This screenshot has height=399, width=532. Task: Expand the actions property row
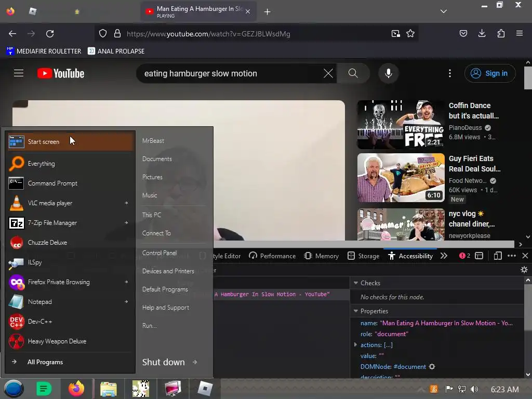pyautogui.click(x=355, y=344)
